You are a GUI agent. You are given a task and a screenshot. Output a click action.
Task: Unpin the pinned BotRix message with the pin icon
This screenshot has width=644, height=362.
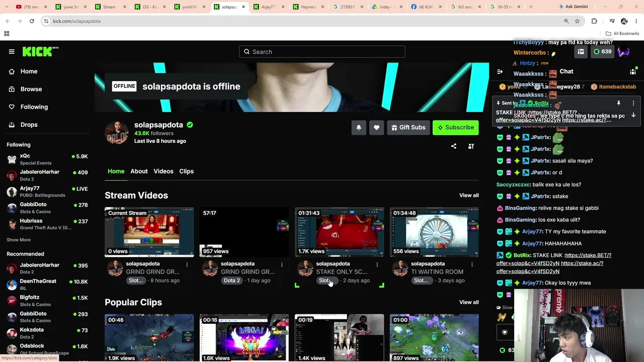[x=618, y=103]
